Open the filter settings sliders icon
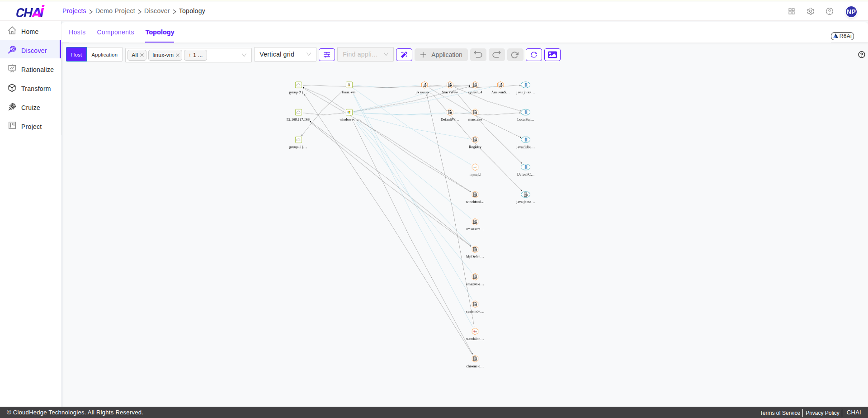Image resolution: width=868 pixels, height=418 pixels. coord(326,54)
